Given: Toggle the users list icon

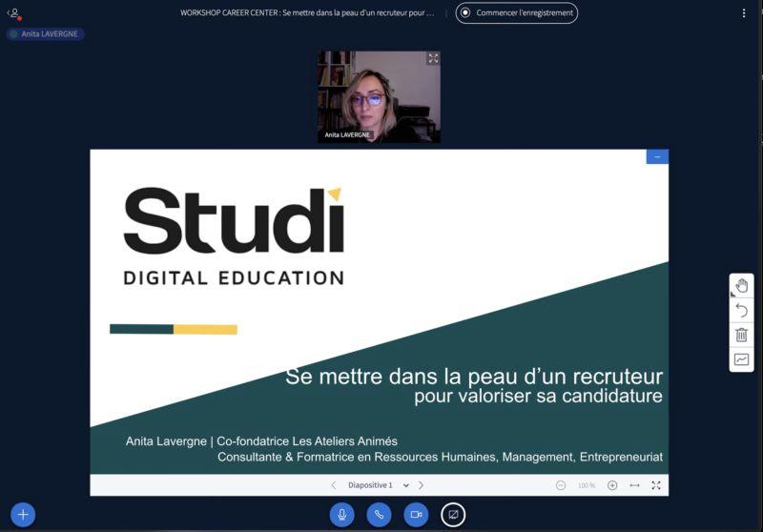Looking at the screenshot, I should pos(14,14).
